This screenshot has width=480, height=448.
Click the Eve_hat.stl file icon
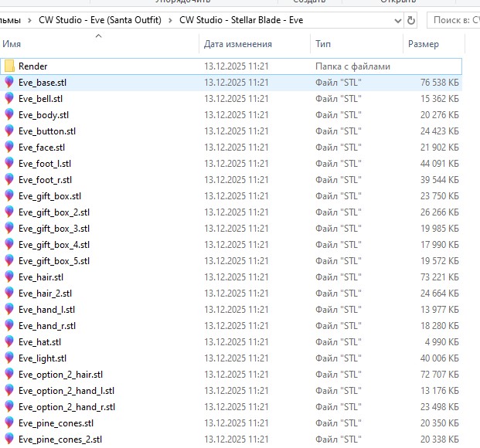click(x=9, y=342)
